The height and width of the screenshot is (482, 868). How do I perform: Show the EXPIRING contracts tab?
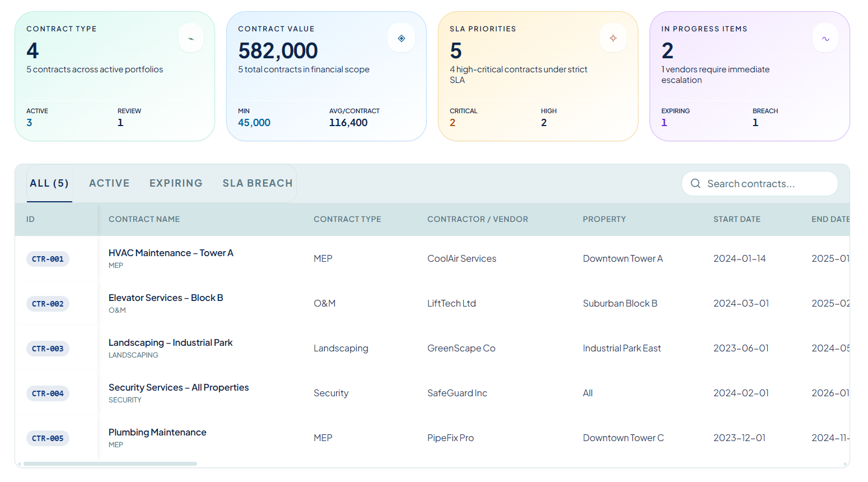(x=176, y=183)
